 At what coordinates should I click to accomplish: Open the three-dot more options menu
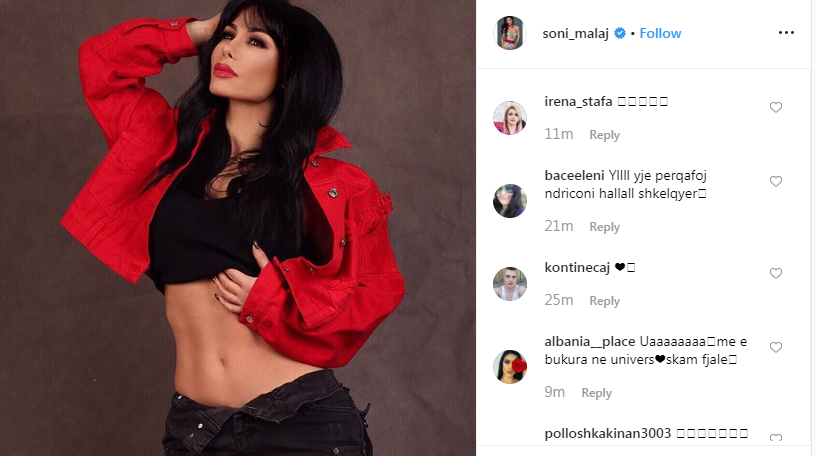point(786,33)
